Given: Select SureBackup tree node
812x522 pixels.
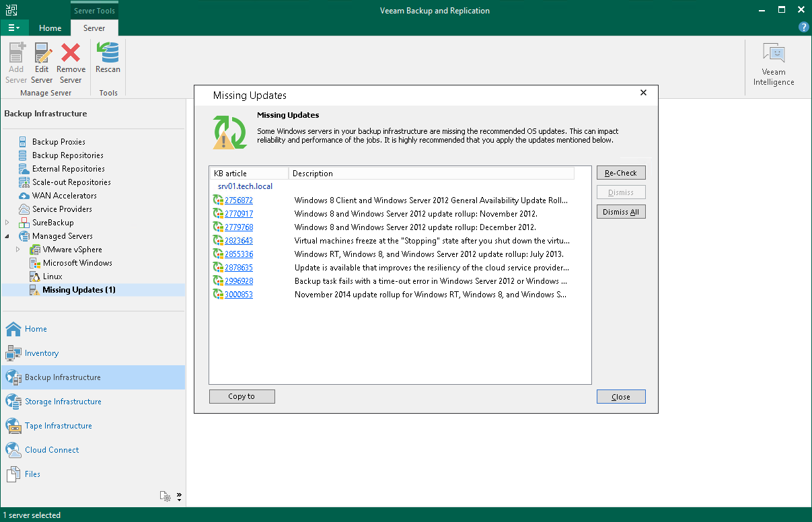Looking at the screenshot, I should point(52,223).
